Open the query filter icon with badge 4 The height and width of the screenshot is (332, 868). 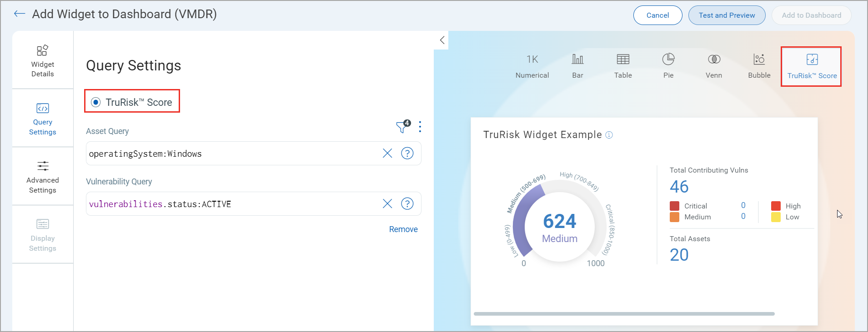click(x=403, y=127)
